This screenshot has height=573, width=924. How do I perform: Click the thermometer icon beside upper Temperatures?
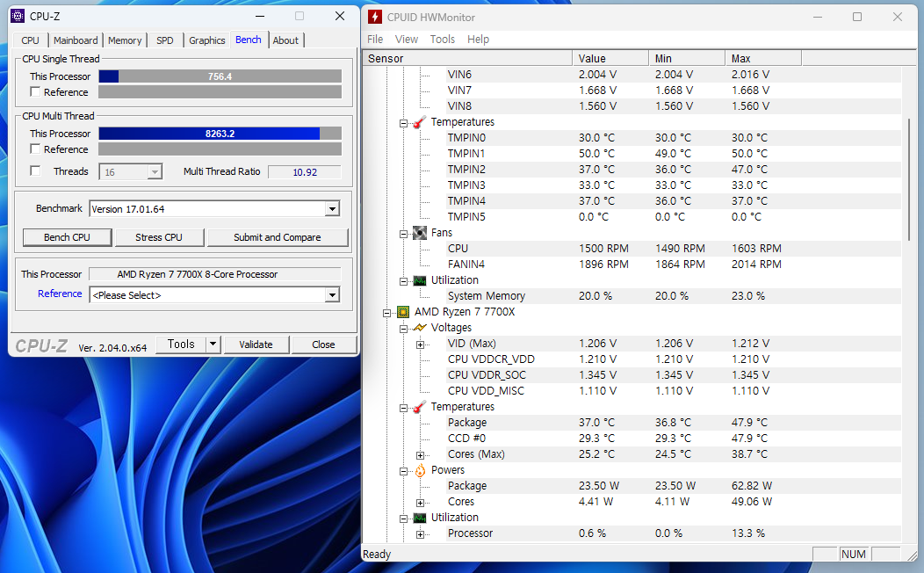coord(420,122)
